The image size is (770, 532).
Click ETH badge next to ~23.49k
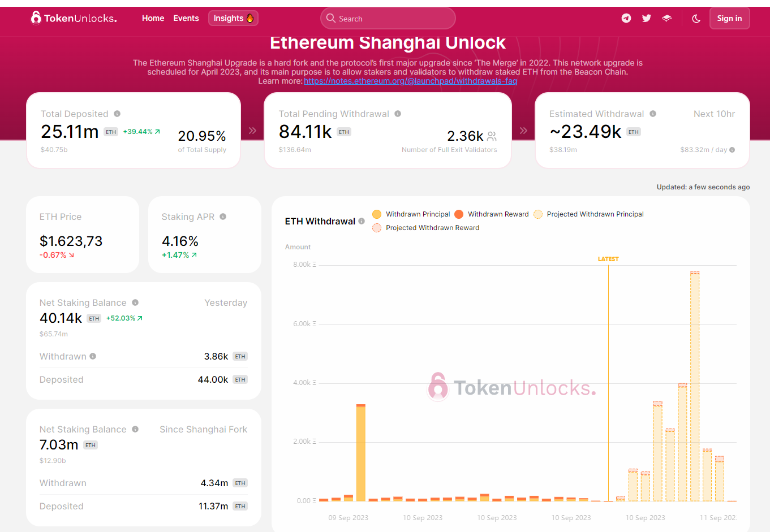pos(634,132)
